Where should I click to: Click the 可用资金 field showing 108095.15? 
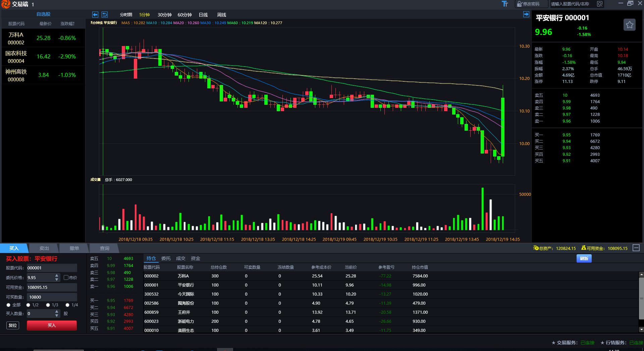[x=52, y=287]
